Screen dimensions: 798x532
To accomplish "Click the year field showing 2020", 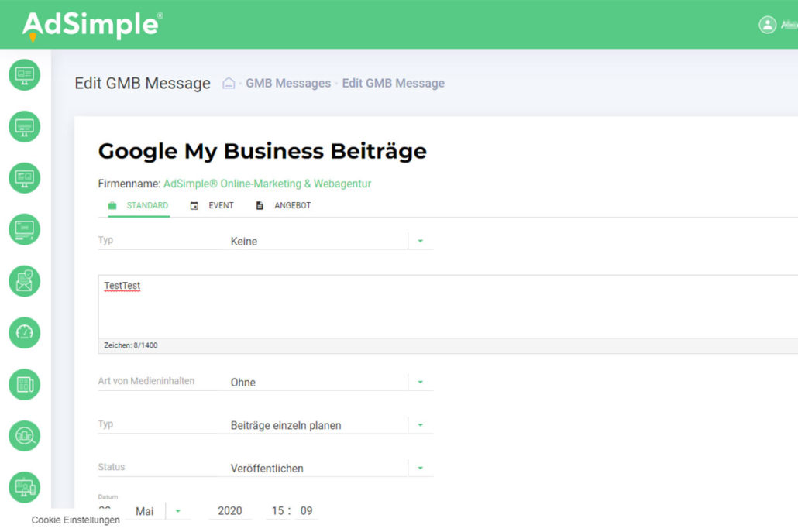I will pos(229,511).
